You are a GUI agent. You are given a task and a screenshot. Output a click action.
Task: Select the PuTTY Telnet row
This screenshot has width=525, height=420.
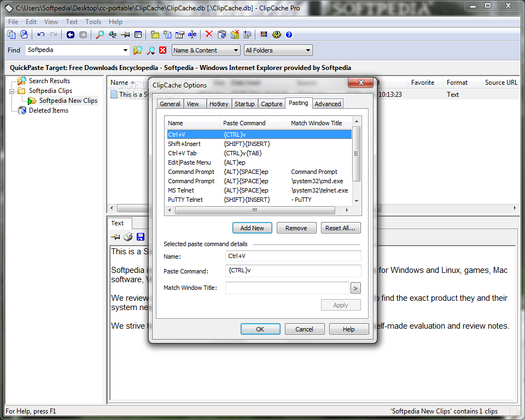click(x=259, y=200)
